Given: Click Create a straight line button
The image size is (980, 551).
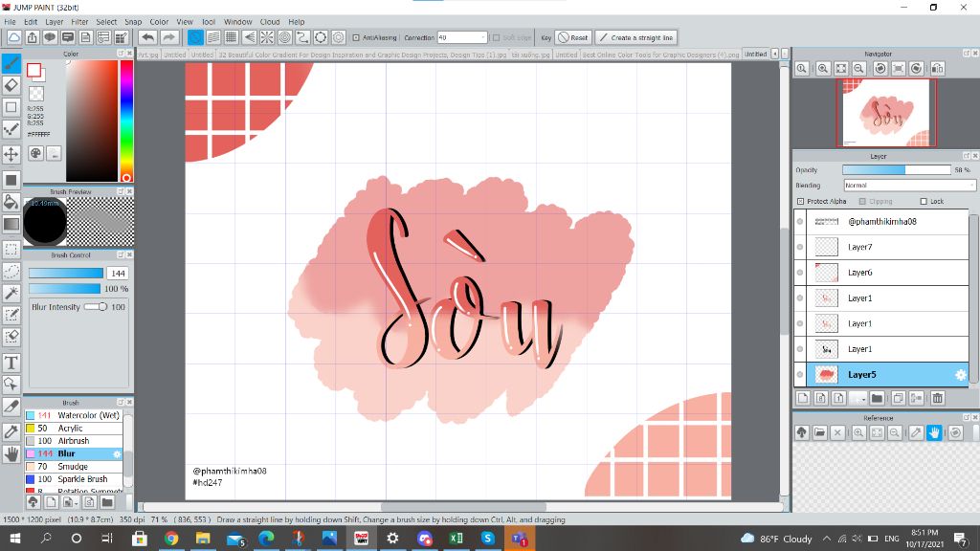Looking at the screenshot, I should click(636, 37).
